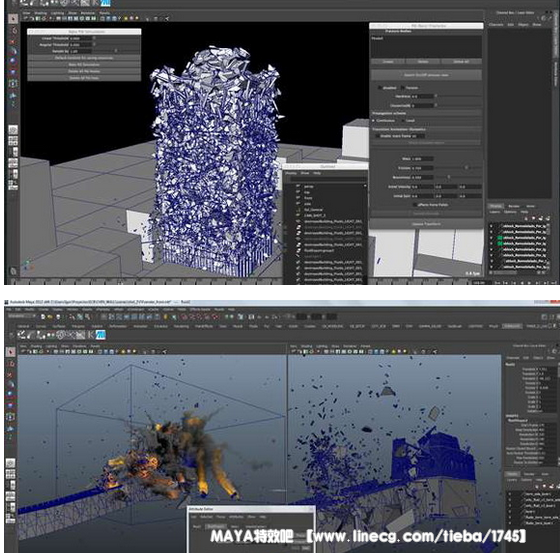This screenshot has width=560, height=553.
Task: Activate the Rotate tool in upper Maya toolbox
Action: click(x=13, y=61)
